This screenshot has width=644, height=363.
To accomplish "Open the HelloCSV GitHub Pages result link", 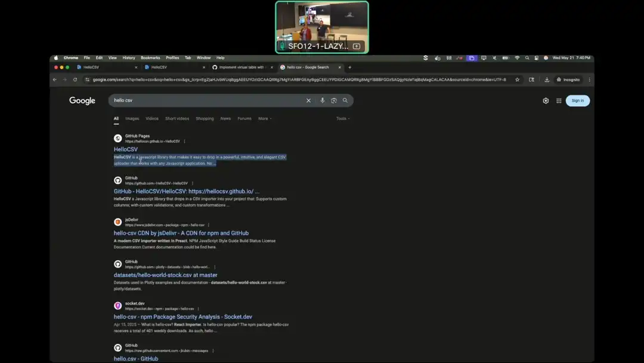I will (x=126, y=150).
